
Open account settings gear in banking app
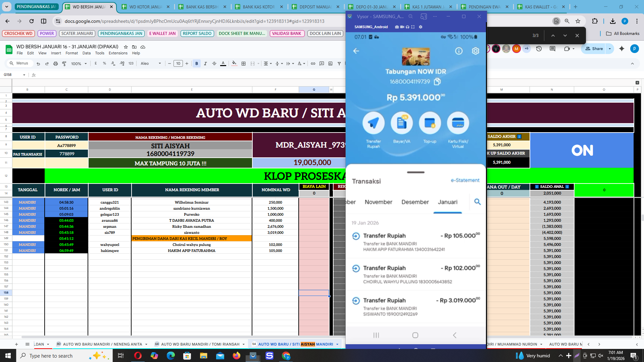coord(476,51)
